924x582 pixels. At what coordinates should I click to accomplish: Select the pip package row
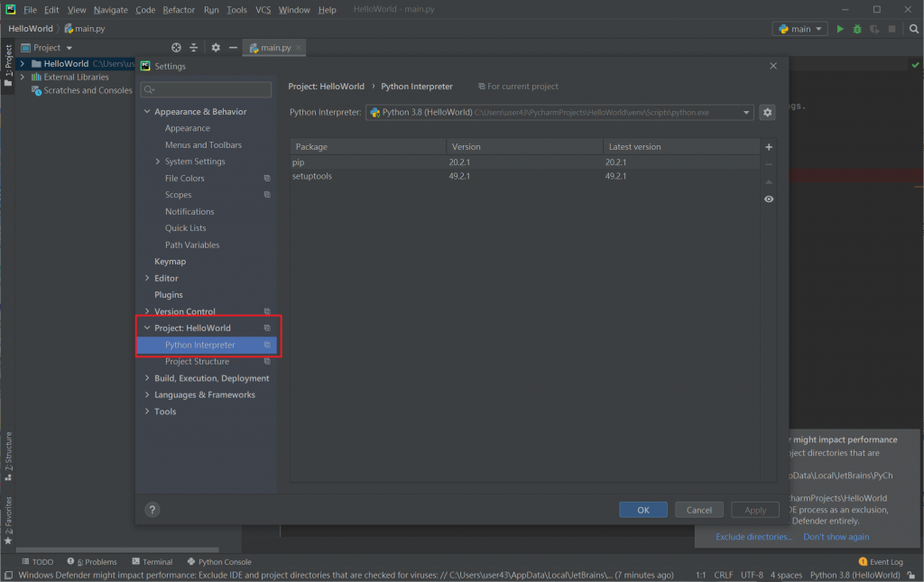click(x=524, y=162)
